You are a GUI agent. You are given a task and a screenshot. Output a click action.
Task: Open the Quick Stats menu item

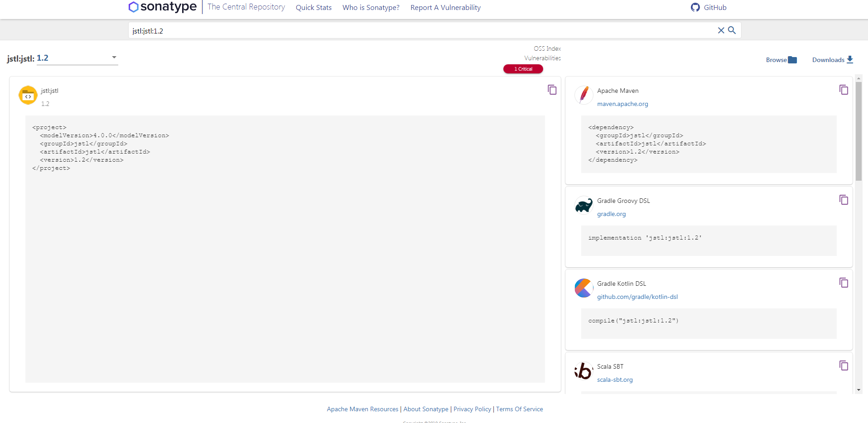coord(313,7)
